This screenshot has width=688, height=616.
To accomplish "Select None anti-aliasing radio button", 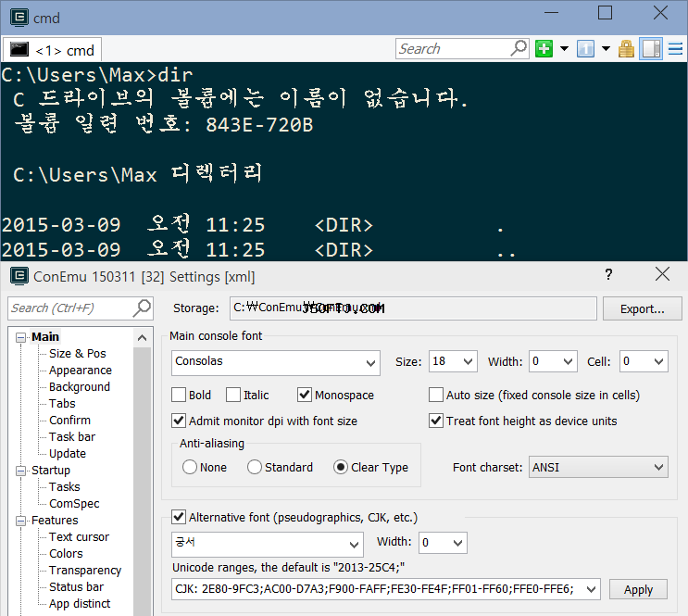I will click(x=190, y=467).
